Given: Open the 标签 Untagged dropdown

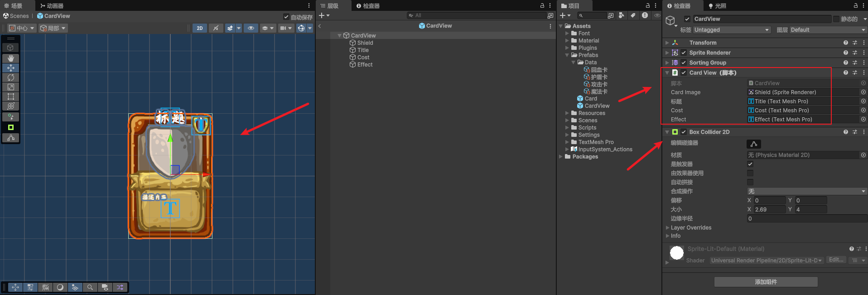Looking at the screenshot, I should pyautogui.click(x=732, y=30).
